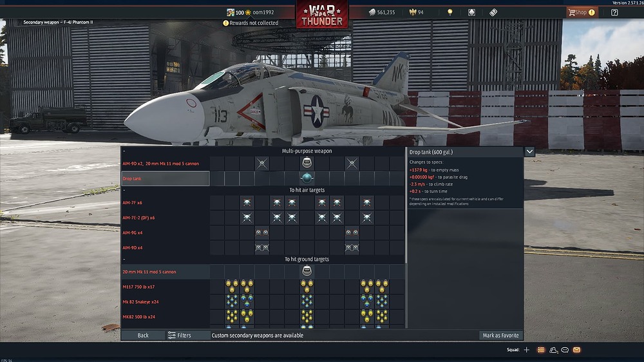The image size is (644, 362).
Task: Select the Mk 82 Snakeye x24 preset
Action: [x=166, y=301]
